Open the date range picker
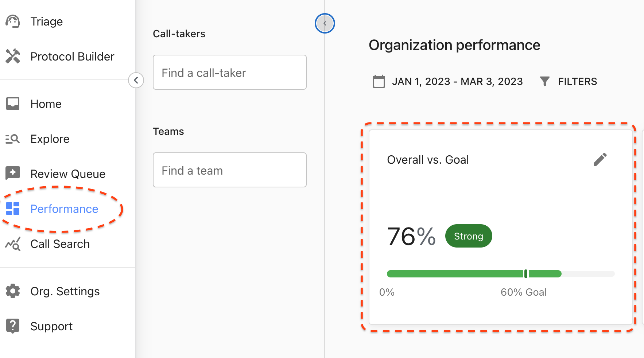The height and width of the screenshot is (358, 644). tap(448, 81)
